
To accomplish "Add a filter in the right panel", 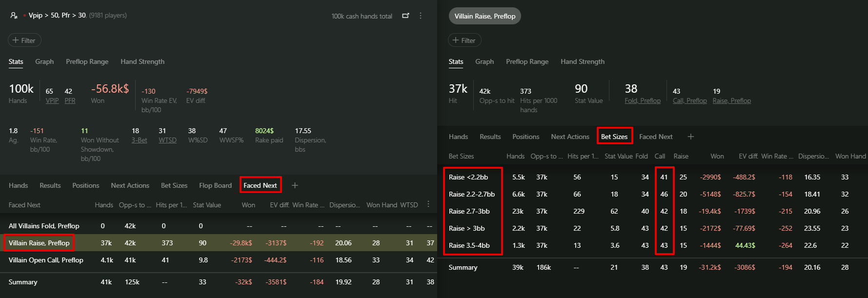I will (x=464, y=40).
